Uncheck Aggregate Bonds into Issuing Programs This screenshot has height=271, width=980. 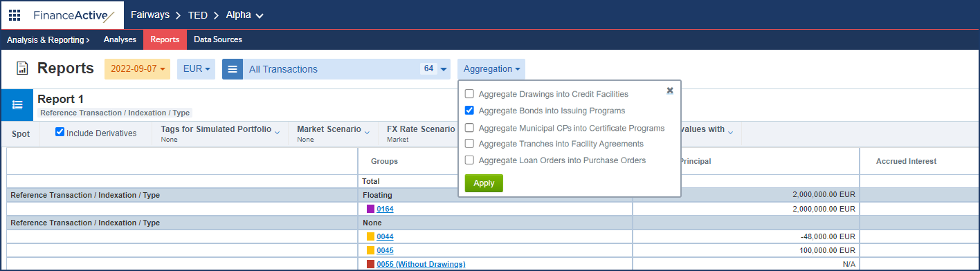(470, 111)
